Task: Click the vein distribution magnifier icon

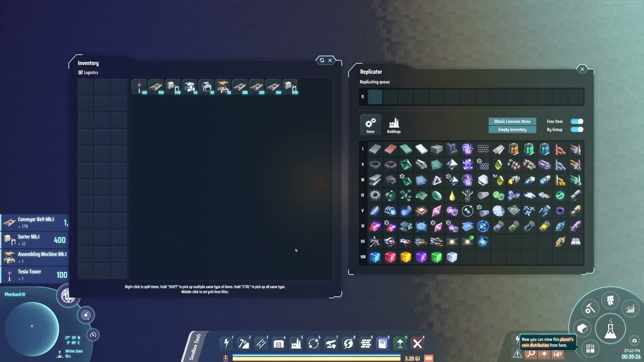Action: (531, 354)
